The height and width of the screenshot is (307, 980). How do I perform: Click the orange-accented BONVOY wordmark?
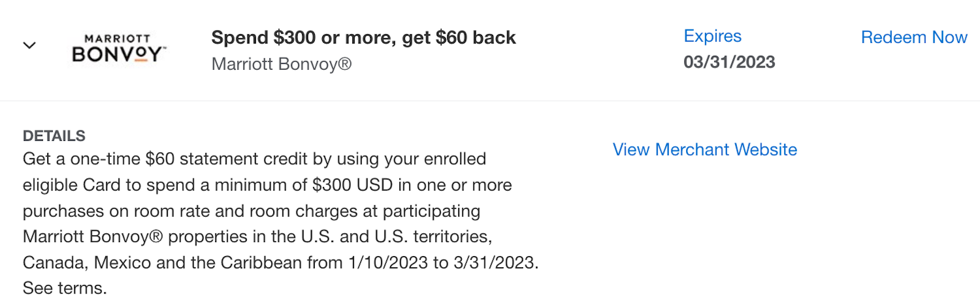pyautogui.click(x=119, y=55)
